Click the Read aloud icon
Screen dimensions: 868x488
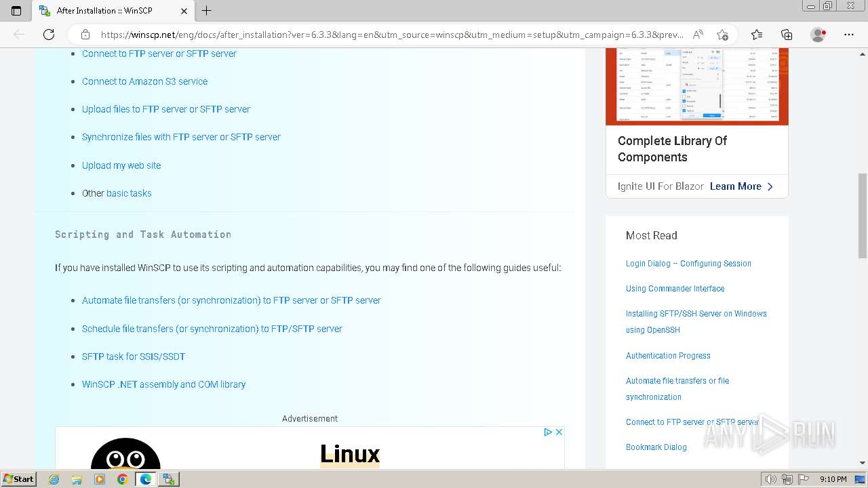[698, 35]
